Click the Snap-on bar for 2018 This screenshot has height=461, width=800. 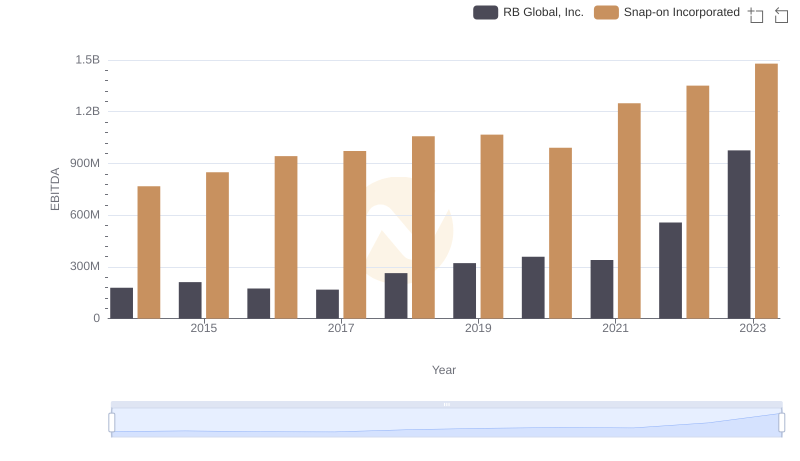pos(423,227)
